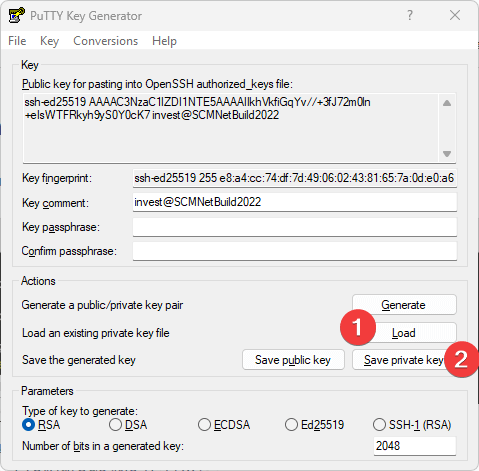Select the SSH-1 (RSA) key type

point(412,425)
